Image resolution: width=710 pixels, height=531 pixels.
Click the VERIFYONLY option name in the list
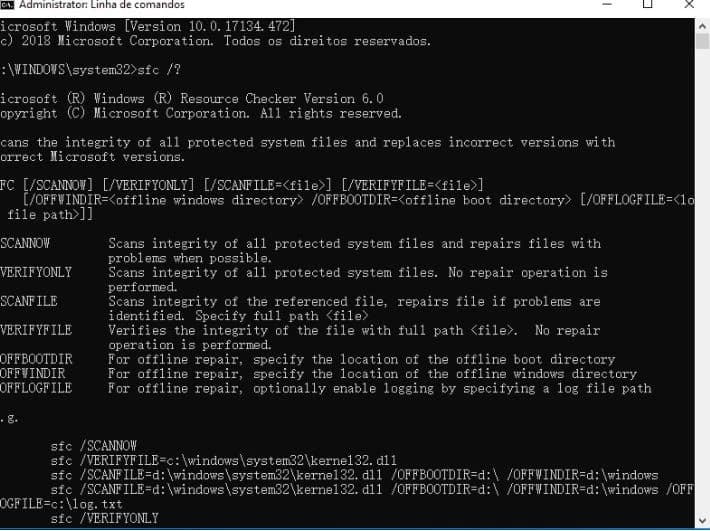click(36, 273)
